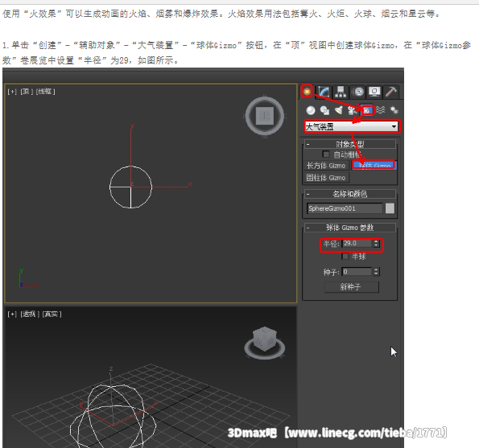Click the 种子 spinner arrows
Screen dimensions: 479x448
click(376, 272)
